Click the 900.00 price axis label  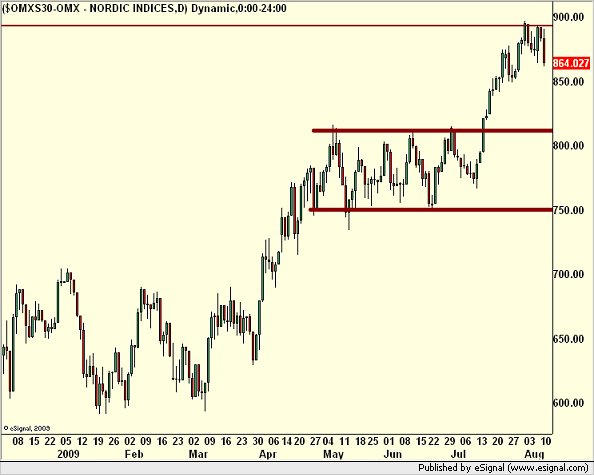coord(569,17)
